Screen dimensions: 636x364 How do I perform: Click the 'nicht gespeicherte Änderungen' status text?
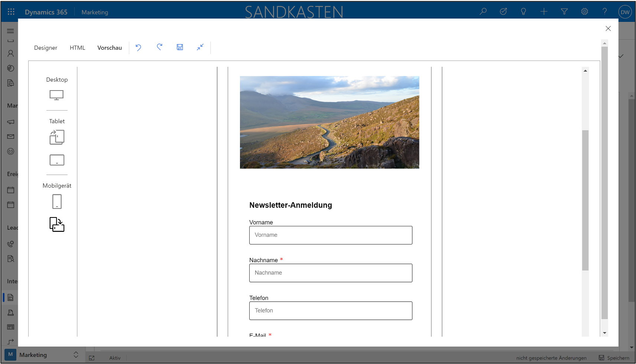click(551, 358)
